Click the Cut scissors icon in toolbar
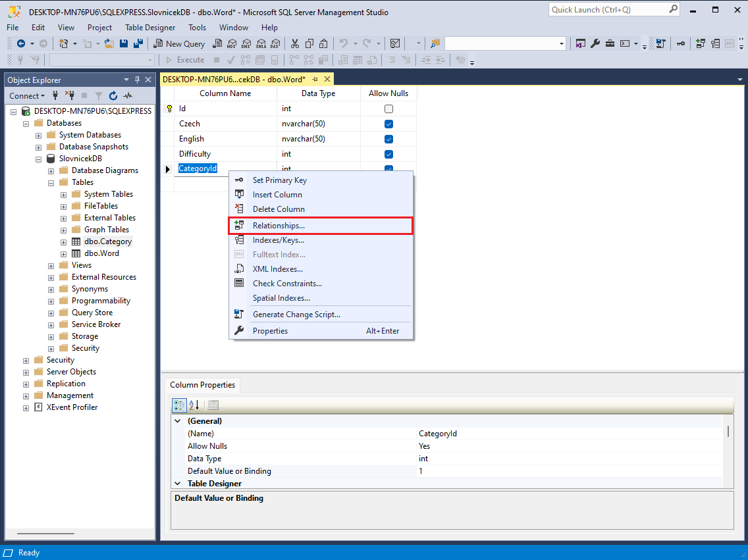The height and width of the screenshot is (560, 748). [294, 43]
